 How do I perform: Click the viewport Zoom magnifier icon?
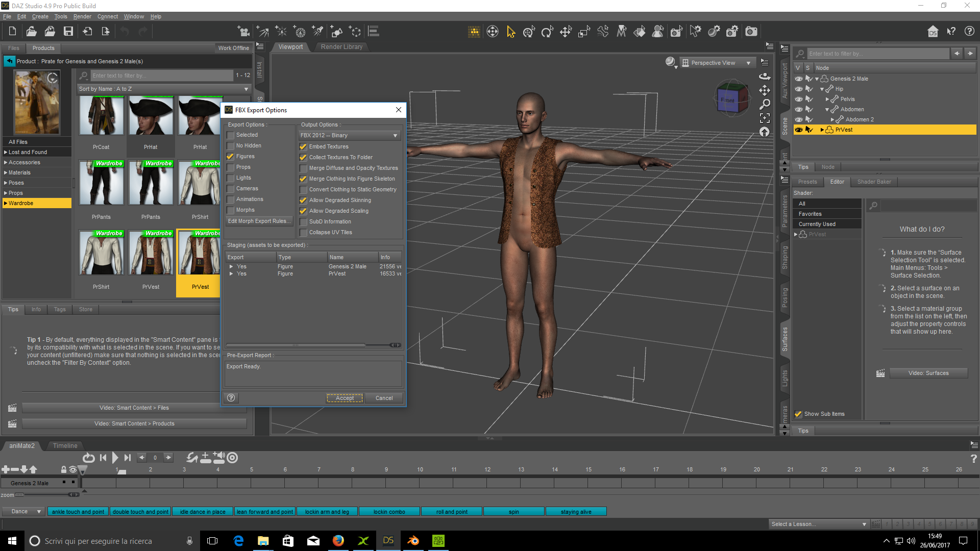[765, 104]
